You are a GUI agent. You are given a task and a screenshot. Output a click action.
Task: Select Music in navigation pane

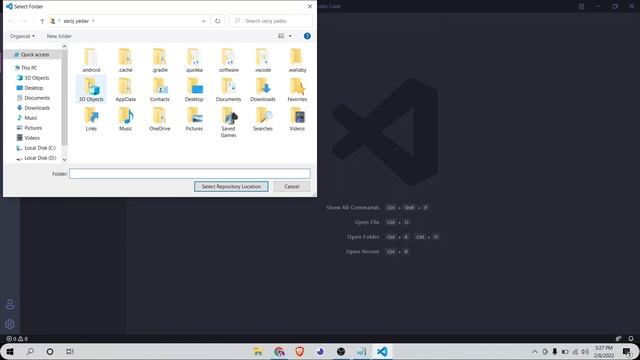point(27,118)
